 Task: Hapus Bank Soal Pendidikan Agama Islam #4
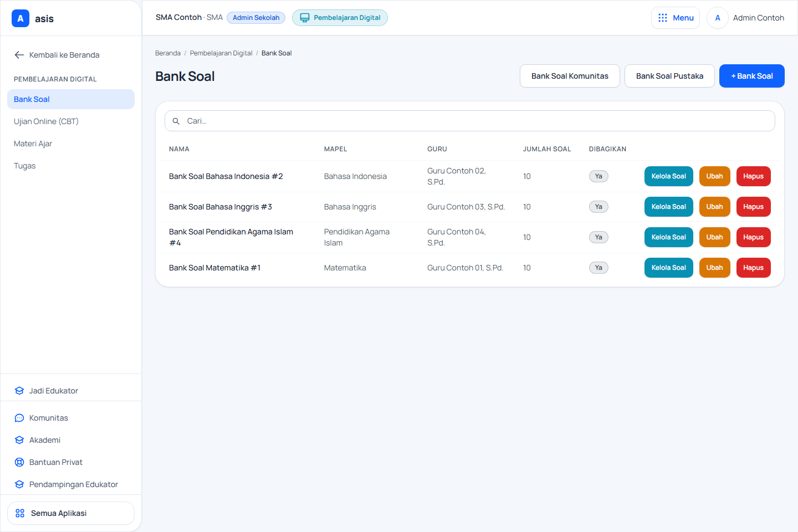click(754, 237)
